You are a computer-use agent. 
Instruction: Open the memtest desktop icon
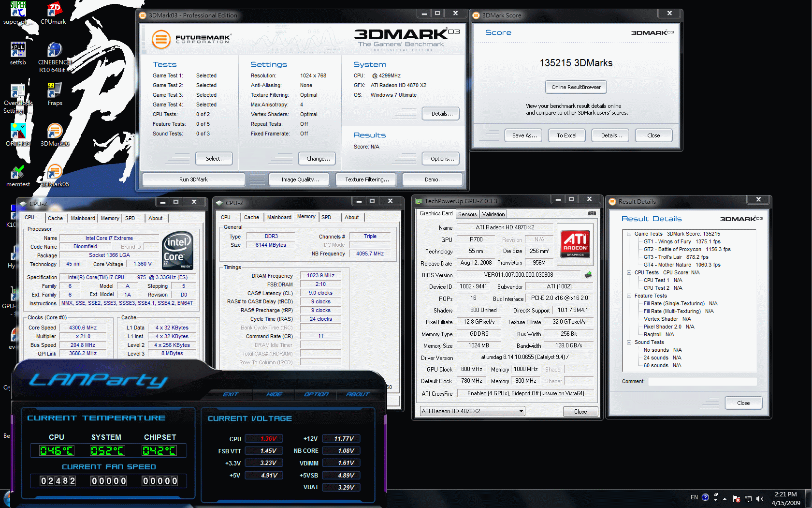(x=18, y=176)
